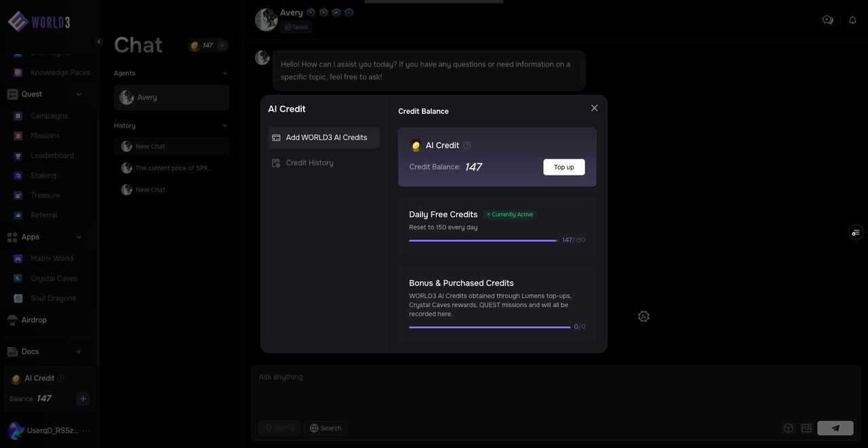The width and height of the screenshot is (868, 448).
Task: Collapse the Agents section
Action: tap(225, 73)
